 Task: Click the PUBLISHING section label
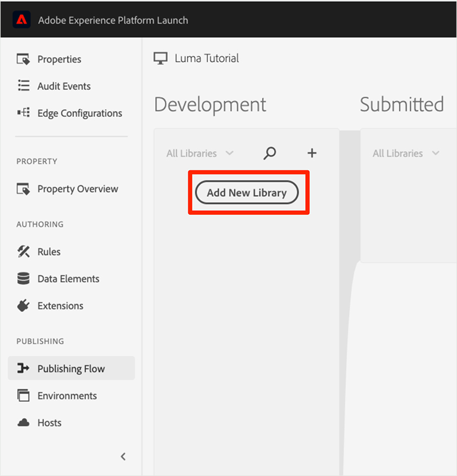tap(40, 341)
